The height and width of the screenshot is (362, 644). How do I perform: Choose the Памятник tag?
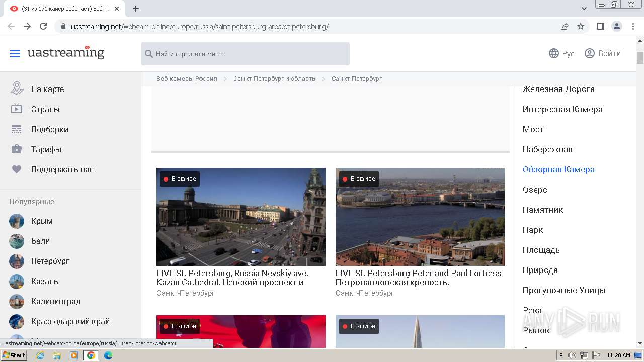(543, 210)
